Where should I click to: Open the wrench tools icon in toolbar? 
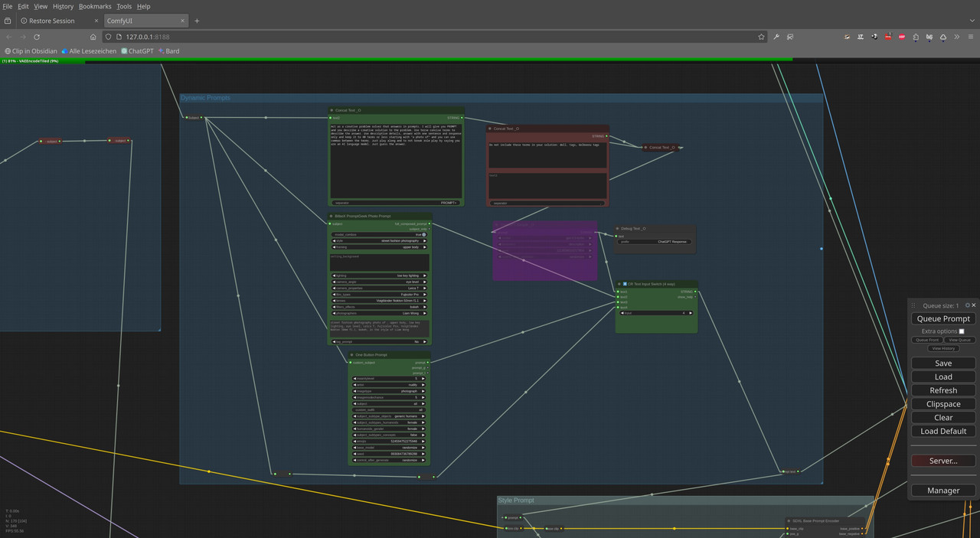(776, 37)
